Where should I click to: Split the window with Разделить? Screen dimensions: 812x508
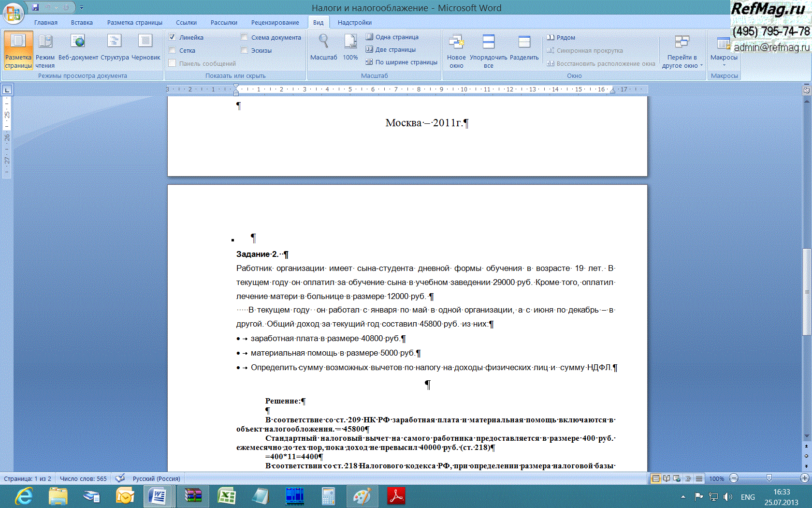coord(524,48)
